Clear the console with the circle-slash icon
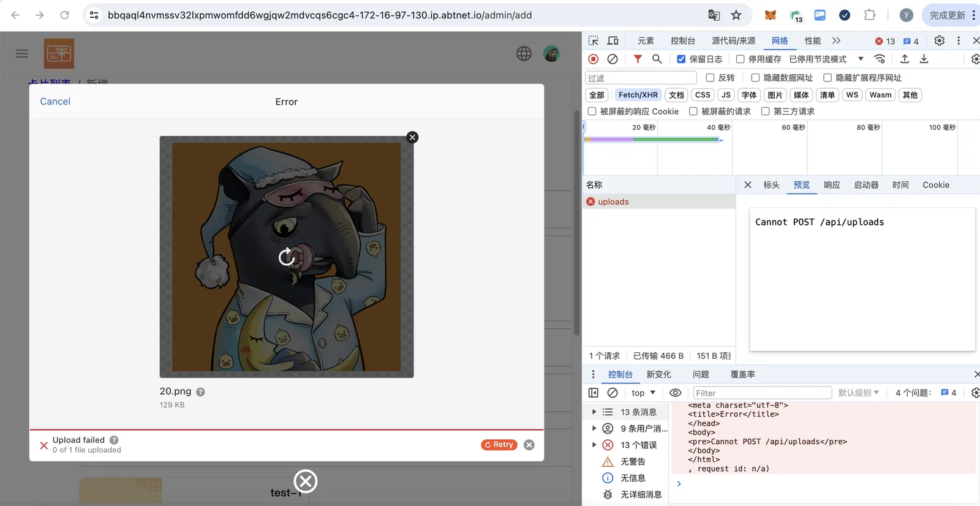The image size is (980, 506). (612, 393)
